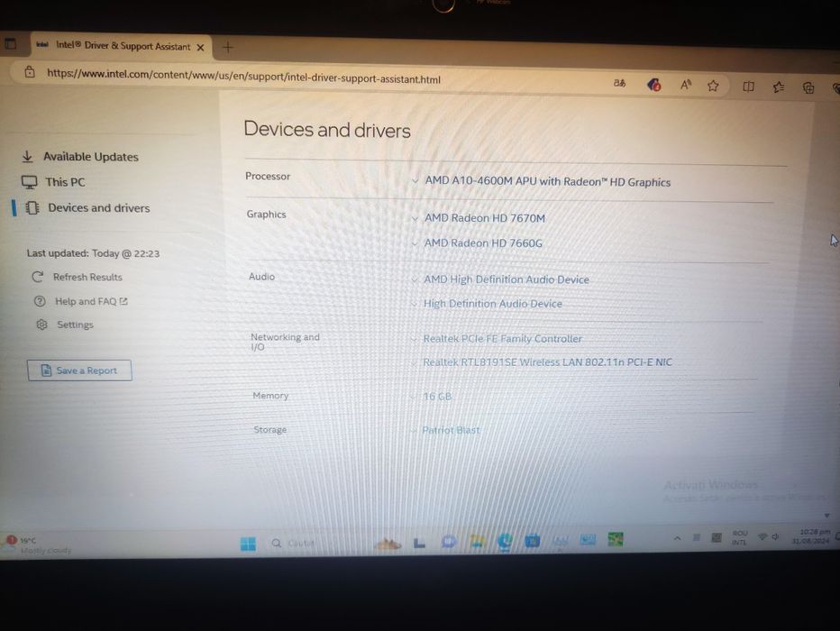The width and height of the screenshot is (840, 631).
Task: Open split screen icon in browser toolbar
Action: coord(748,87)
